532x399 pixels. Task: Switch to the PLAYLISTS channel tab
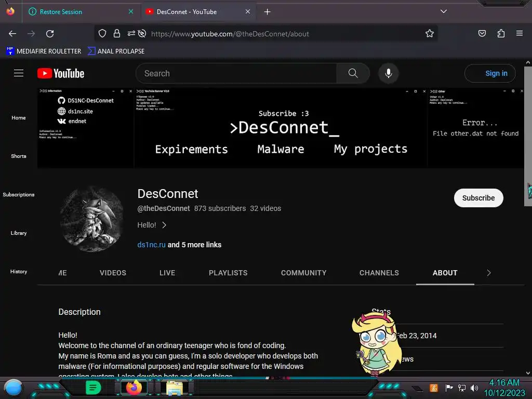(228, 273)
